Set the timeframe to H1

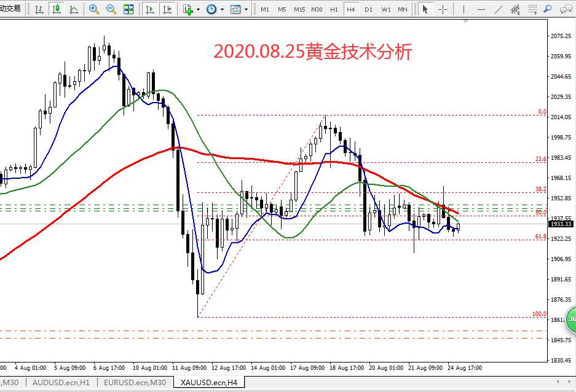coord(334,10)
